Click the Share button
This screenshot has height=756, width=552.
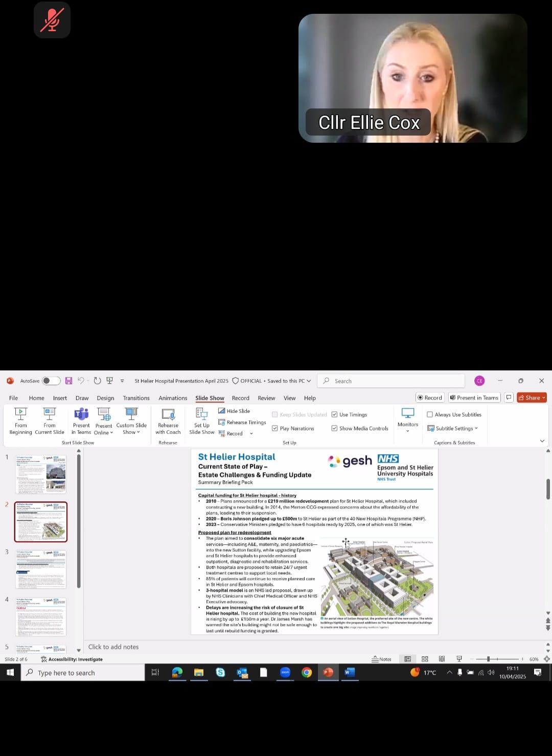pos(532,397)
